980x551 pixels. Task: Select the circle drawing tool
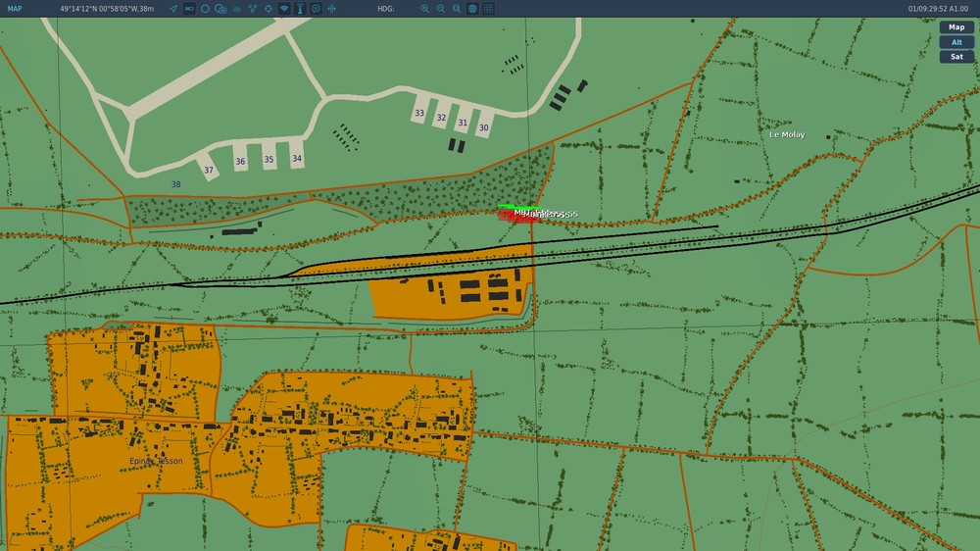205,9
